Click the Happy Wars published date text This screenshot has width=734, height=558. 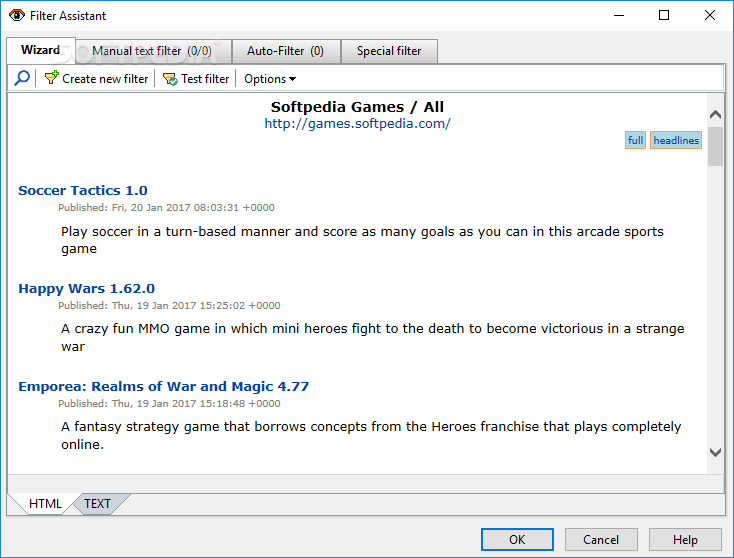[169, 306]
